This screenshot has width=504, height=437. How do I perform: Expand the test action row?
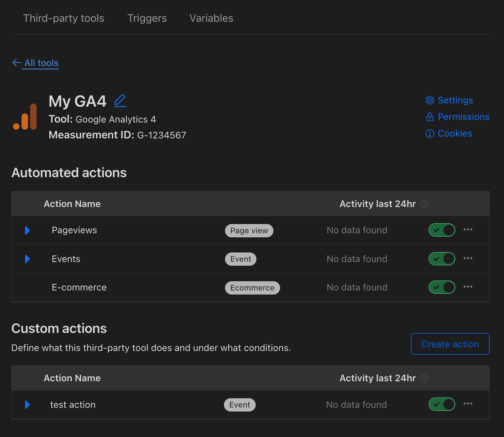(x=27, y=405)
